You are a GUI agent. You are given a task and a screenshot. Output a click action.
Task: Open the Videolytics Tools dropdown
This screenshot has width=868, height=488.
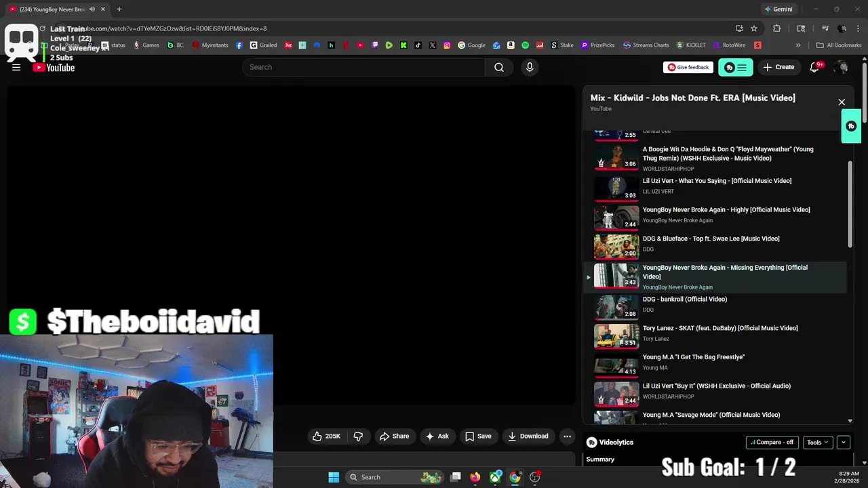[x=818, y=442]
